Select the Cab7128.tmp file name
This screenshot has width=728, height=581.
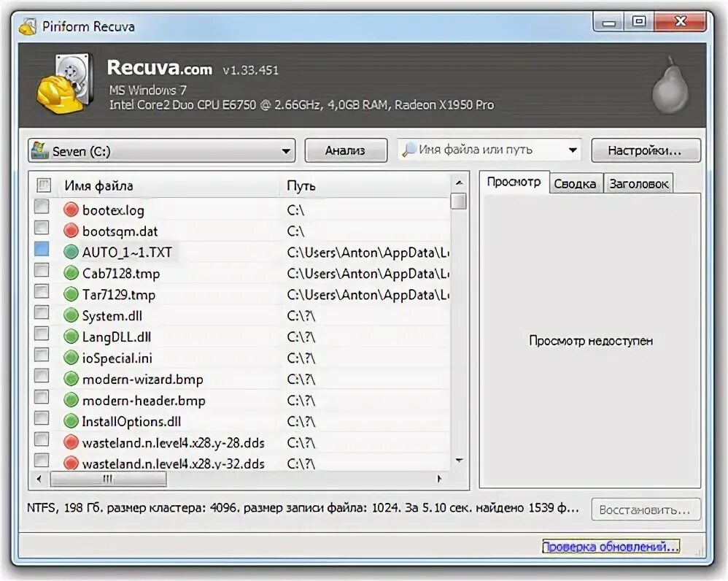click(121, 274)
